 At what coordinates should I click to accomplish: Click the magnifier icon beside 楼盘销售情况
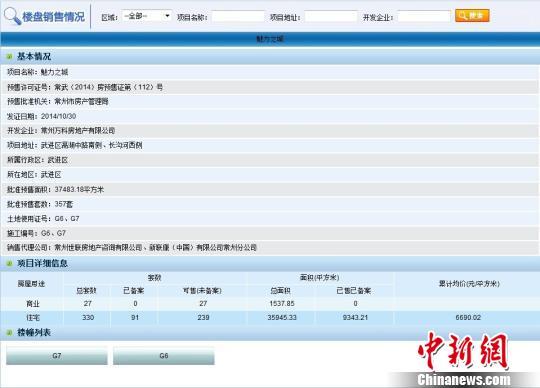[12, 16]
